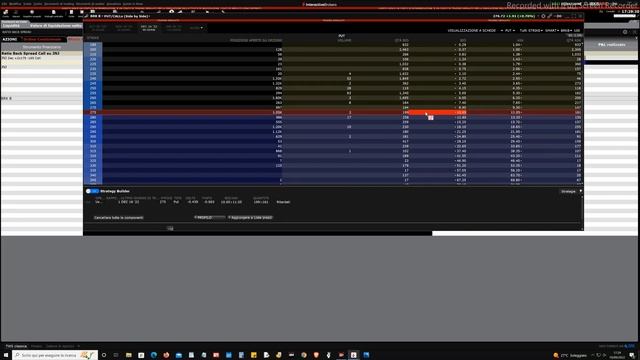Open the Modifica menu
The height and width of the screenshot is (360, 640).
pyautogui.click(x=15, y=4)
